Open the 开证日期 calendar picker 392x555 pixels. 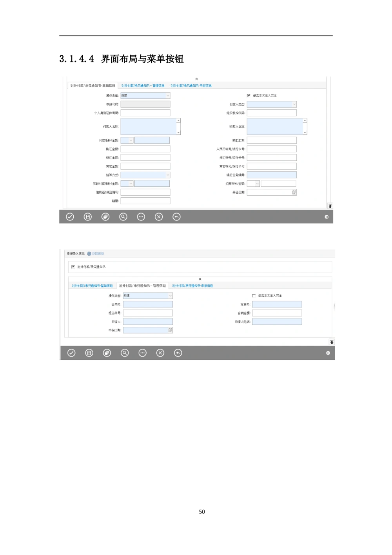point(294,192)
